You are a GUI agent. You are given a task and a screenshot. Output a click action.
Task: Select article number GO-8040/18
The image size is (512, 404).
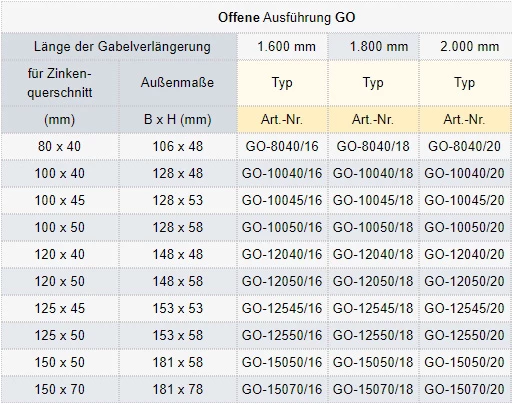click(x=373, y=146)
